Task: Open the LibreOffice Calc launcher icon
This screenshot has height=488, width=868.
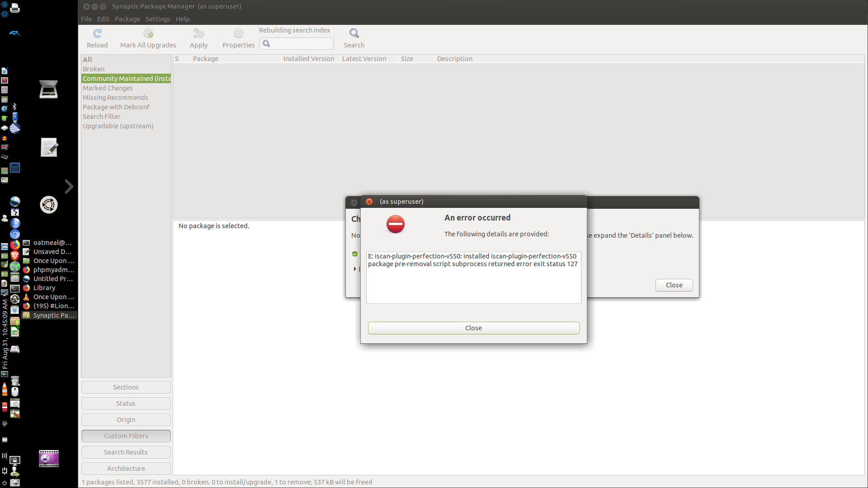Action: (x=15, y=333)
